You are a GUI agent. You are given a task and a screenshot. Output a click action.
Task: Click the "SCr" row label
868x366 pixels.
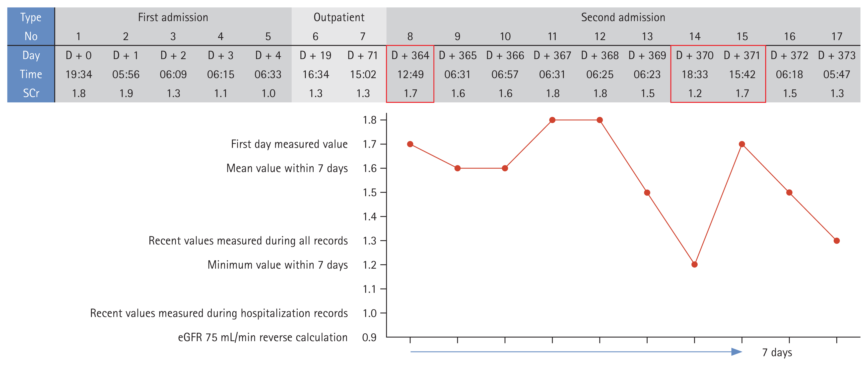(31, 93)
